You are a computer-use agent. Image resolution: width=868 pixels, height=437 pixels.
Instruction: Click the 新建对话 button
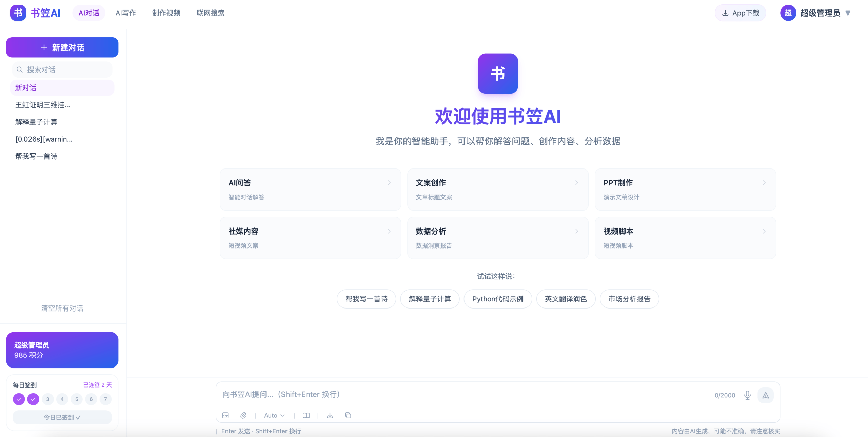[x=62, y=47]
